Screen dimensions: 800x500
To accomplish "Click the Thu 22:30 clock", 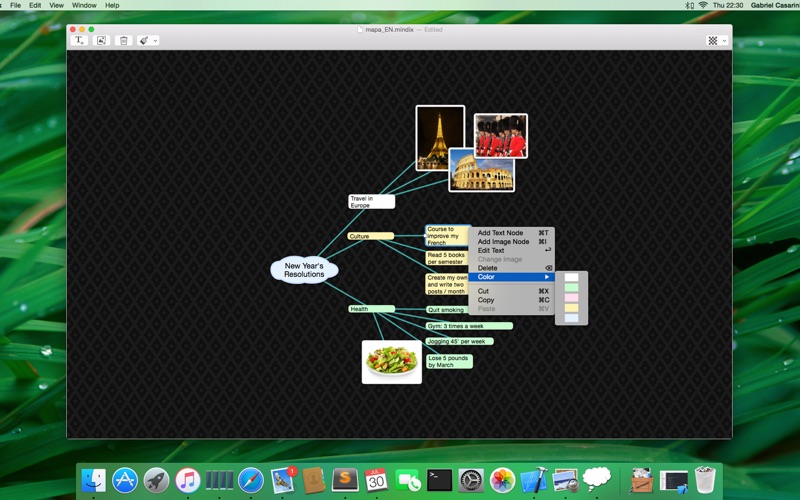I will pyautogui.click(x=728, y=5).
